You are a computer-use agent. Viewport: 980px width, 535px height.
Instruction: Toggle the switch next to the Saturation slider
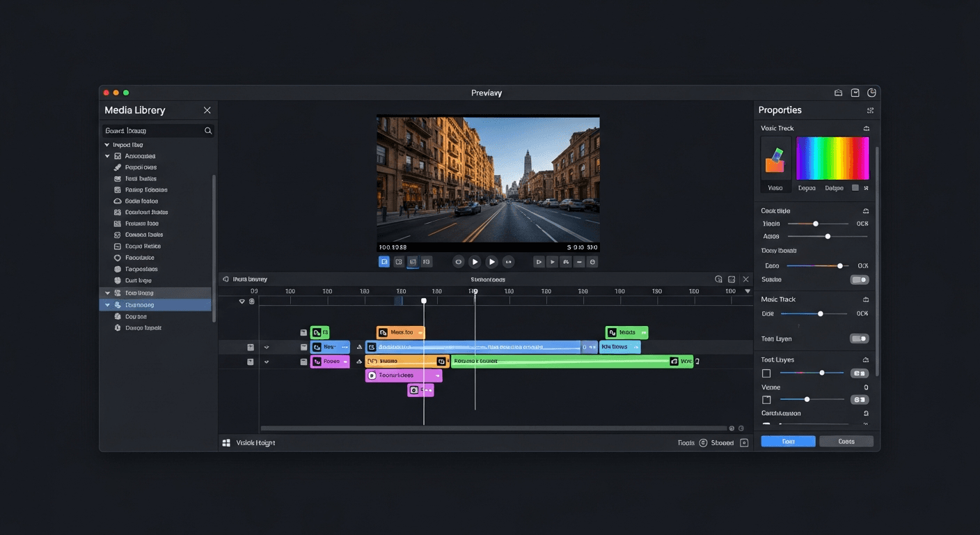[860, 279]
